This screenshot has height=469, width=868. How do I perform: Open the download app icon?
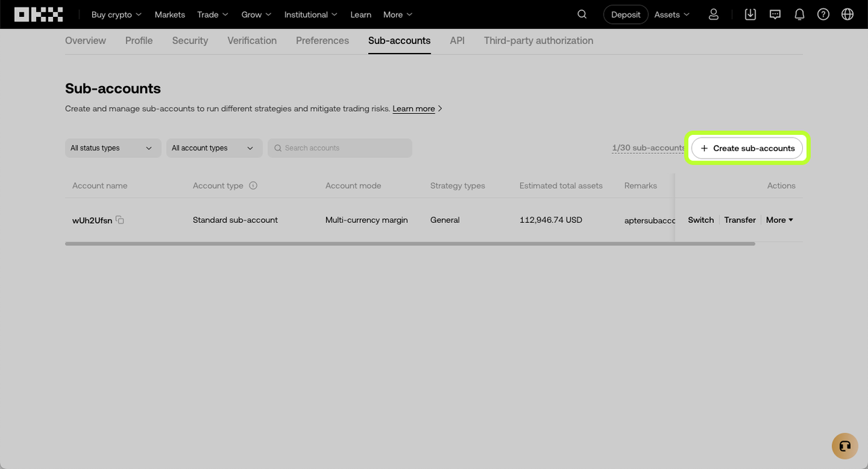750,14
